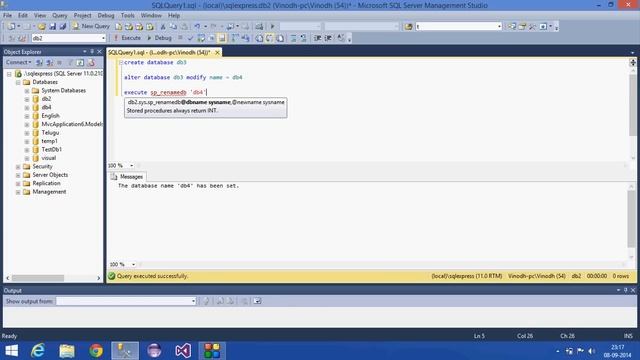
Task: Click the Cut scissors icon
Action: point(163,27)
